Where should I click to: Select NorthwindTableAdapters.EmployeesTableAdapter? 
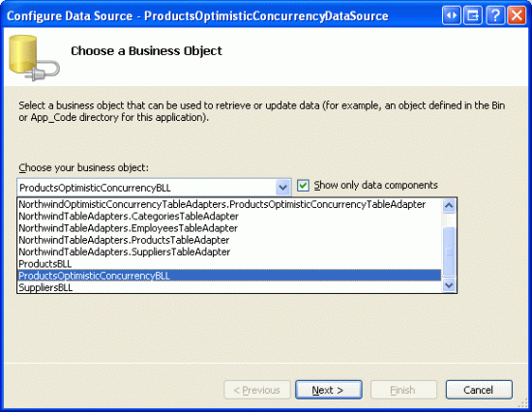[x=229, y=228]
